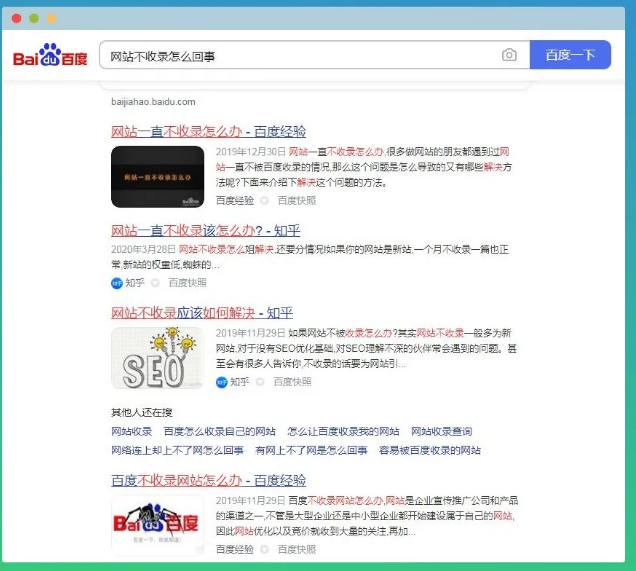Click 知乎 icon beside the SEO thumbnail

tap(222, 382)
